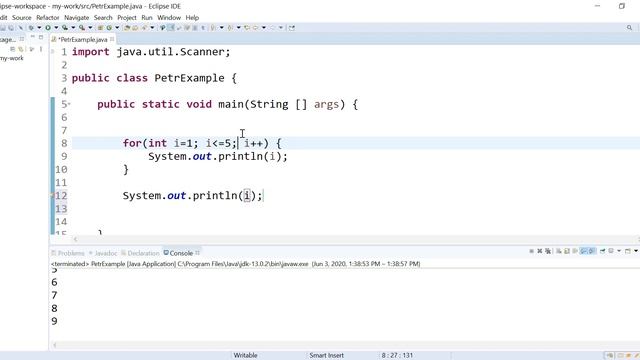Image resolution: width=640 pixels, height=360 pixels.
Task: Click the New Java Package icon
Action: (x=100, y=28)
